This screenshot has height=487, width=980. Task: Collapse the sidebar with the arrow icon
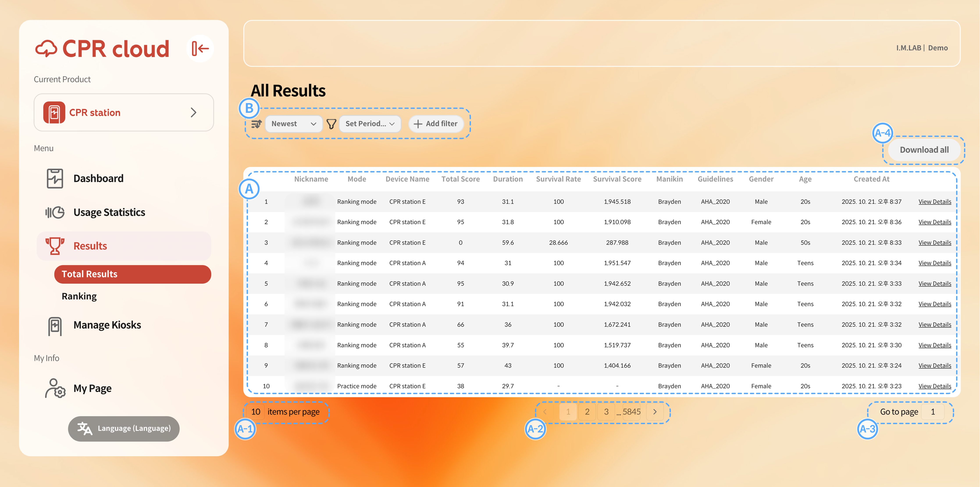coord(200,49)
